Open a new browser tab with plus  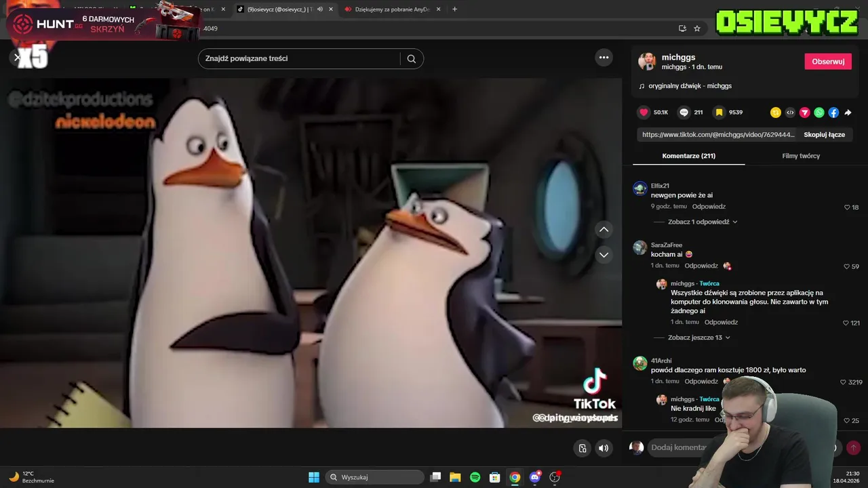pyautogui.click(x=454, y=9)
